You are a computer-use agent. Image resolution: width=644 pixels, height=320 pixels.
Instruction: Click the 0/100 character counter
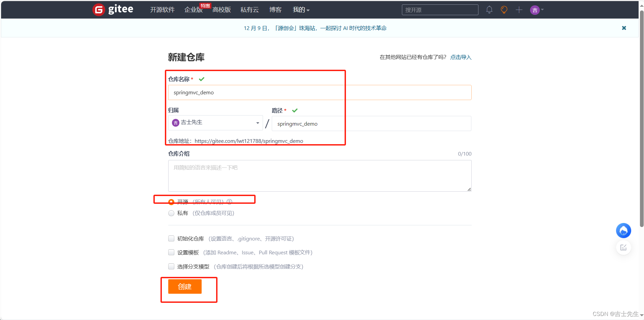pos(465,154)
